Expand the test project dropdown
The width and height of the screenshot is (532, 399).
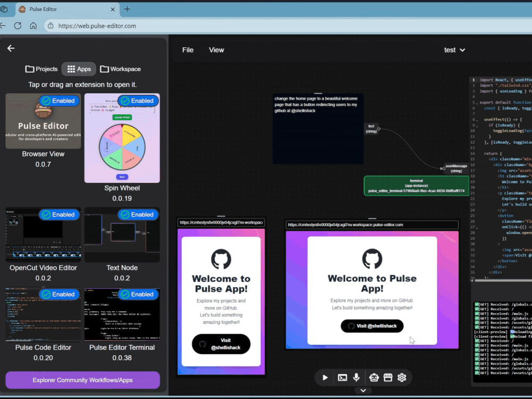point(454,50)
